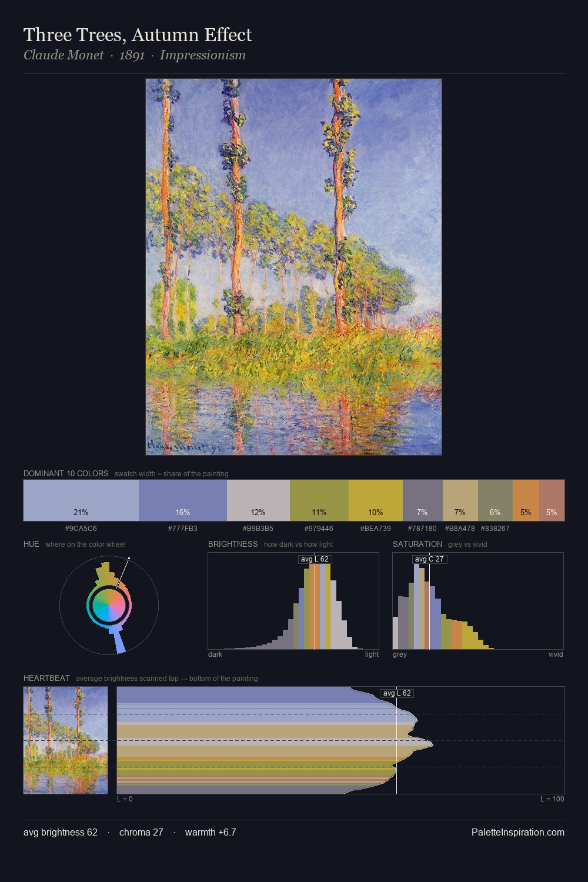Click the hex code #B8A478
This screenshot has height=882, width=588.
point(460,529)
